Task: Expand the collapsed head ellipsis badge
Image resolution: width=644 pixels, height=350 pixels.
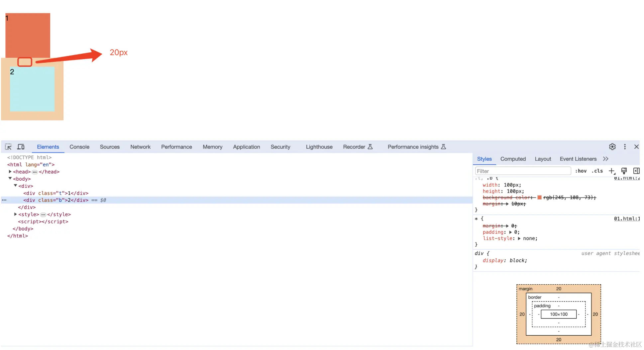Action: (x=35, y=172)
